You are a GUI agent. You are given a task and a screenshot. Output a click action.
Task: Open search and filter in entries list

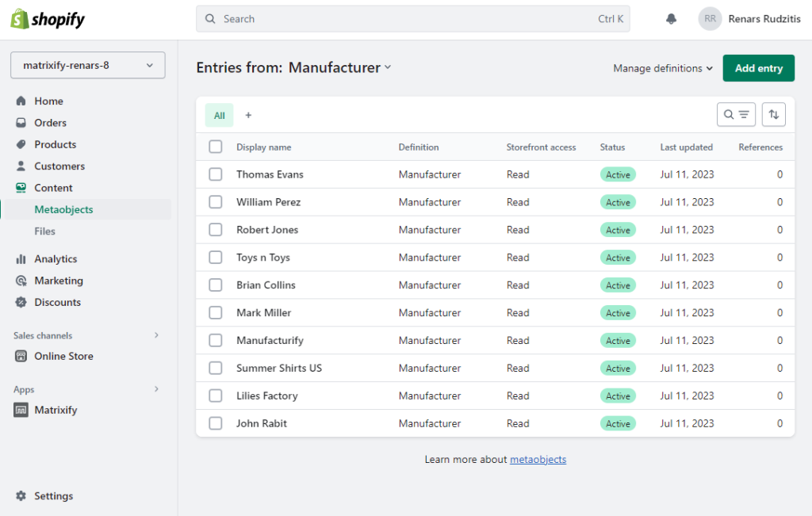736,114
